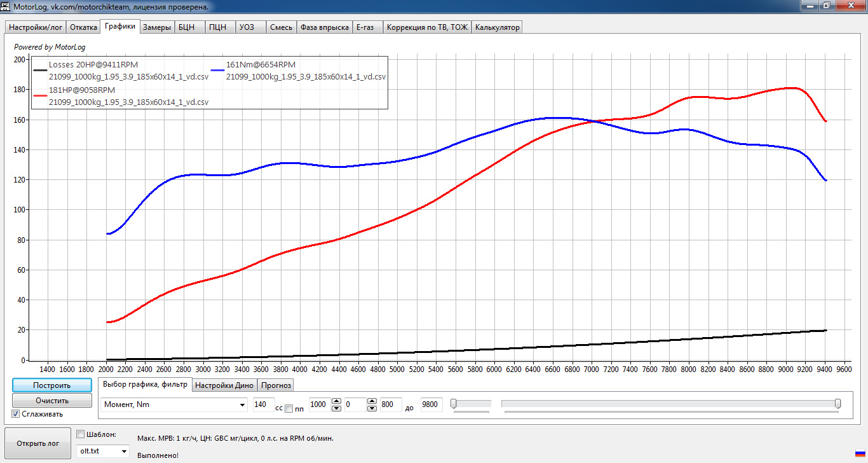Click the 140 сс input field
868x463 pixels.
(x=263, y=404)
